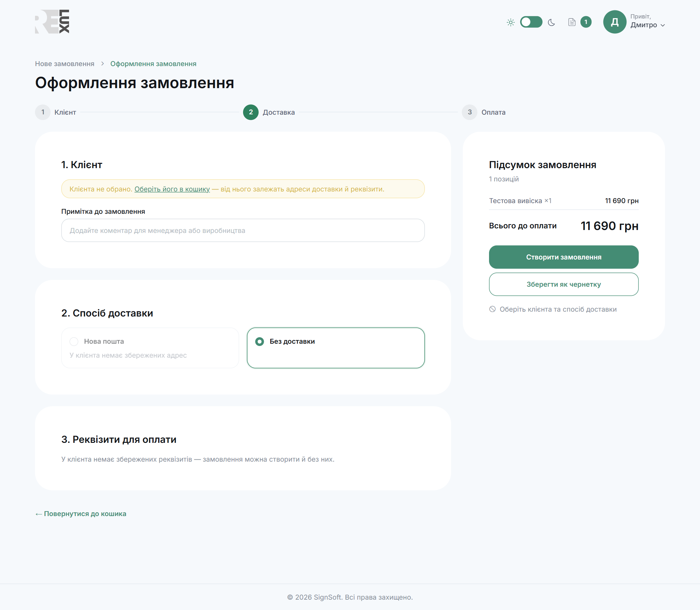
Task: Open the Оберіть його в кошику link
Action: (x=172, y=189)
